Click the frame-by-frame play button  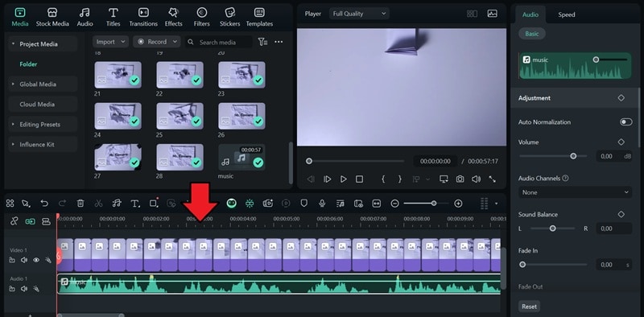[328, 179]
